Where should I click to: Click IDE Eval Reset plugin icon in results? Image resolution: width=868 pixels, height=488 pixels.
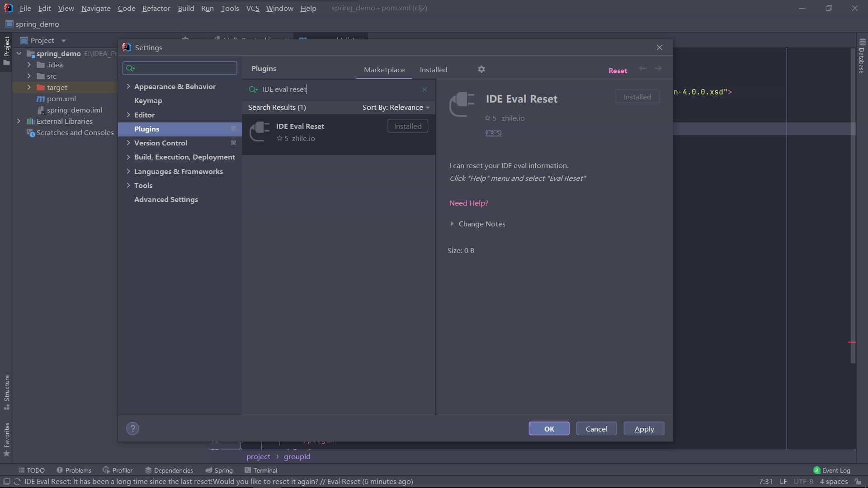pyautogui.click(x=260, y=131)
